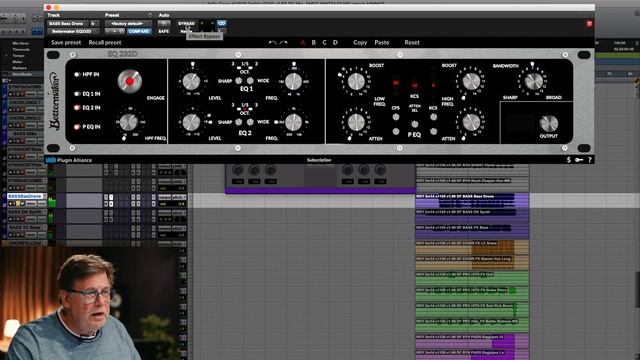Select WIDE button for EQ 2
Image resolution: width=640 pixels, height=360 pixels.
click(250, 122)
